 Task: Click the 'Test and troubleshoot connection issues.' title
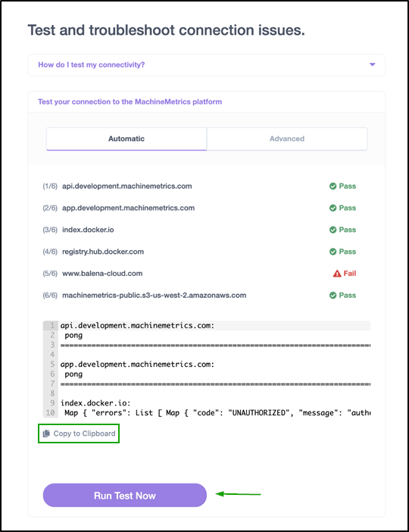[x=166, y=30]
